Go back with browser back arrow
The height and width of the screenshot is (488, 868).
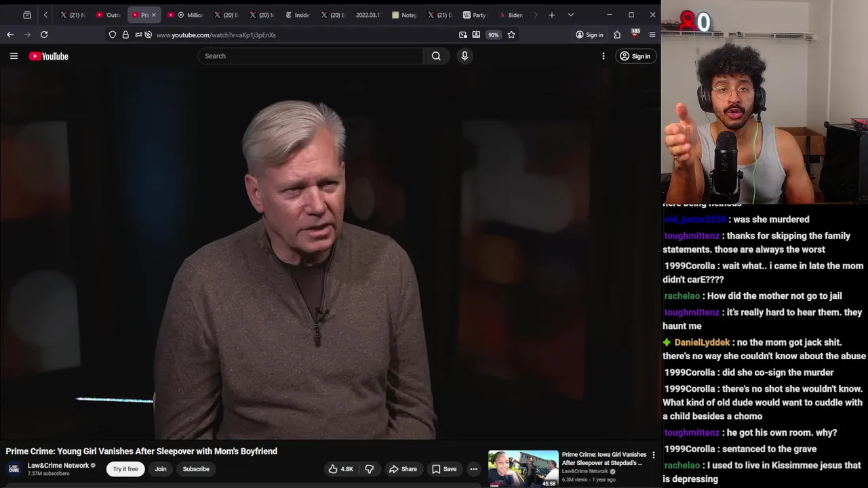click(10, 35)
